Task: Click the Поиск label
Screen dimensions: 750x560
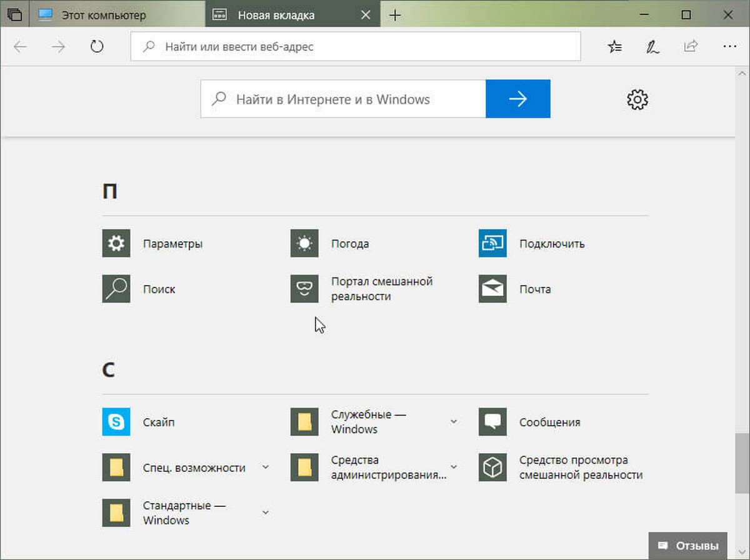Action: 159,289
